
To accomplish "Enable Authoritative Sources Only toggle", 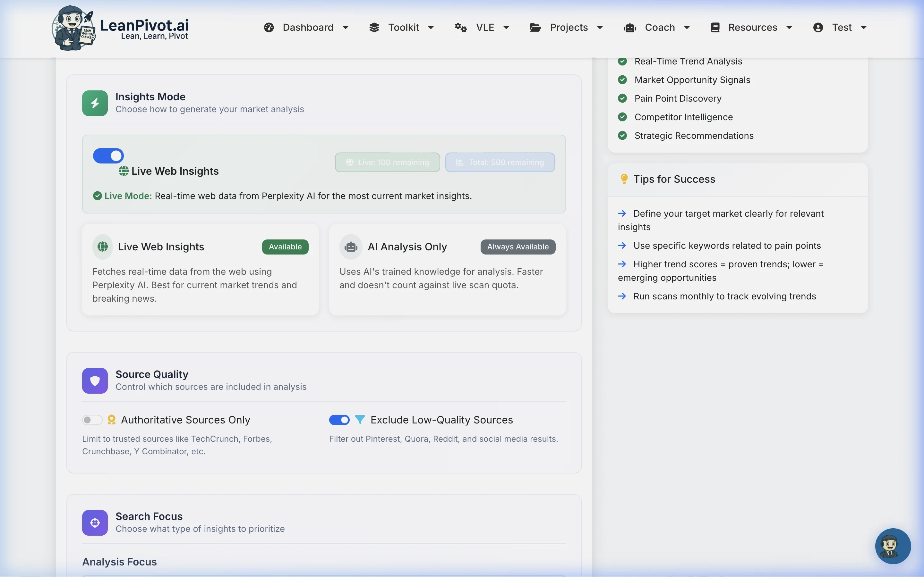I will [x=92, y=420].
